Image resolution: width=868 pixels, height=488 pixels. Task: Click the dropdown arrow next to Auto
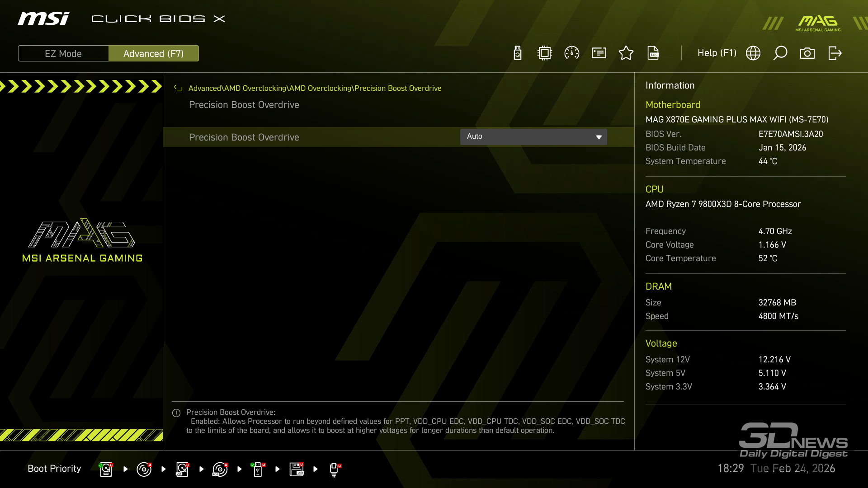pyautogui.click(x=599, y=137)
